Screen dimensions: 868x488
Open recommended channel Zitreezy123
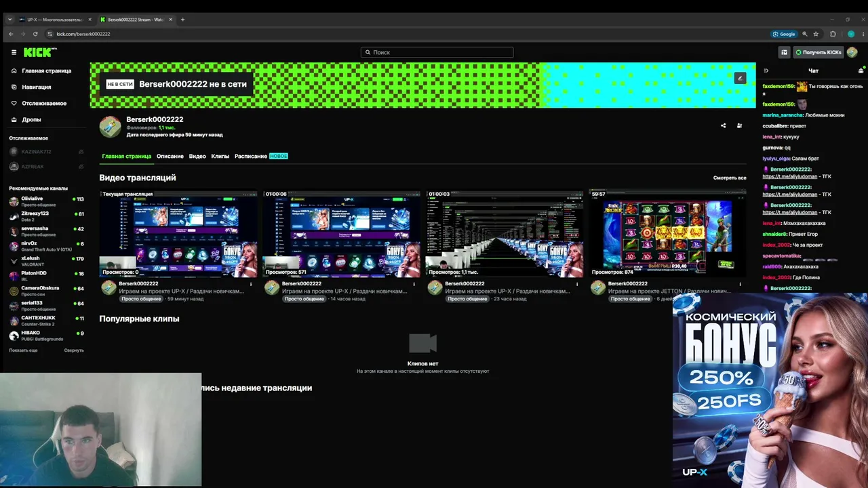tap(46, 216)
